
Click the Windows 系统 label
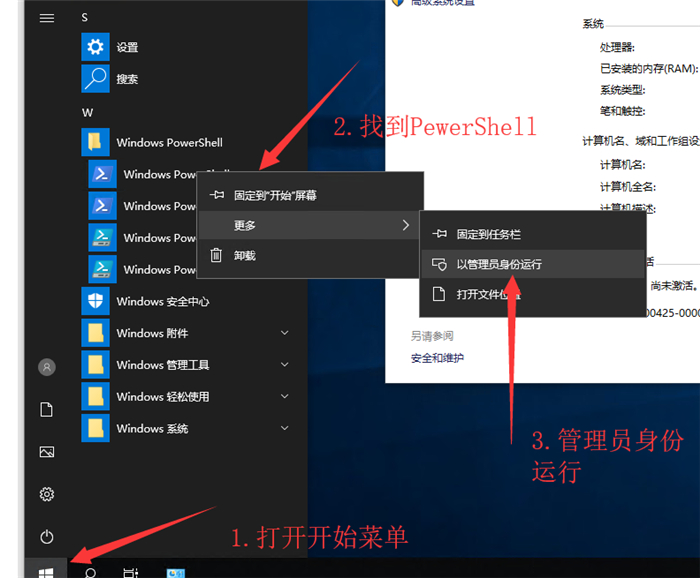(x=152, y=428)
